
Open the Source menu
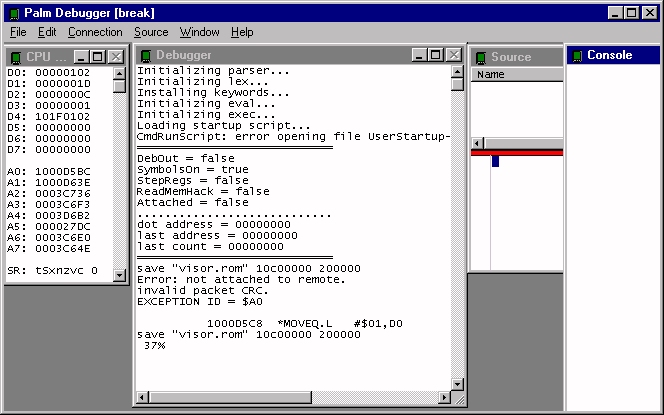(151, 32)
